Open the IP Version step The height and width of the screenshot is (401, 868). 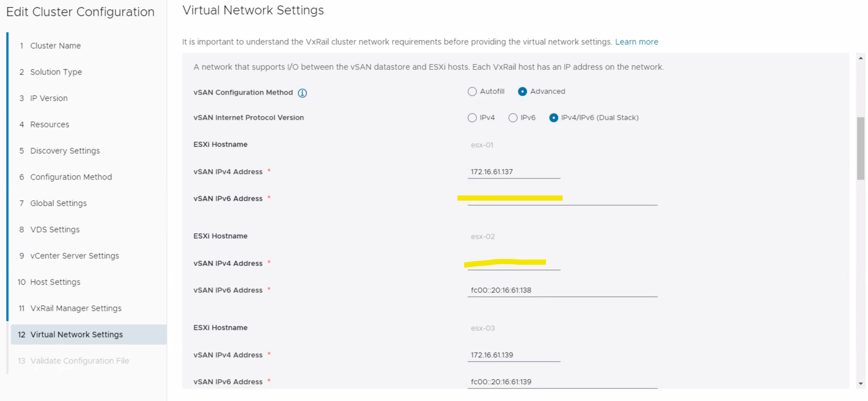coord(49,98)
